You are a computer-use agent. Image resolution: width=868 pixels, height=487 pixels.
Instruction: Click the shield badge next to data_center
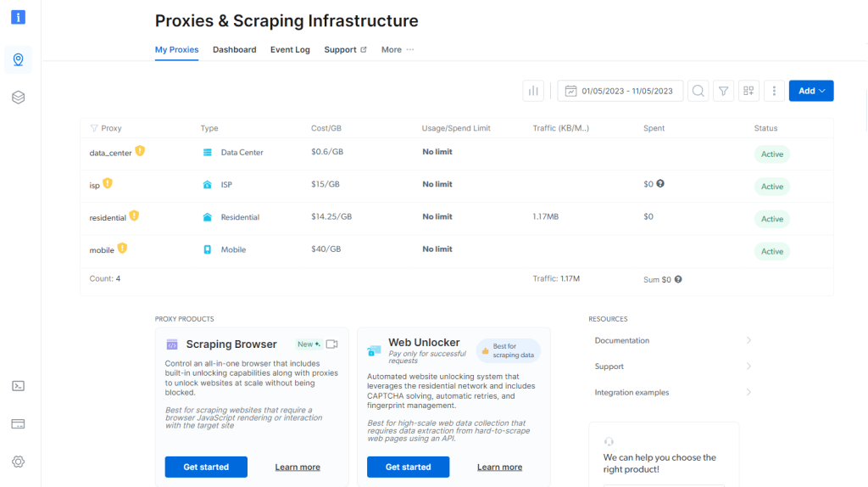(x=140, y=151)
